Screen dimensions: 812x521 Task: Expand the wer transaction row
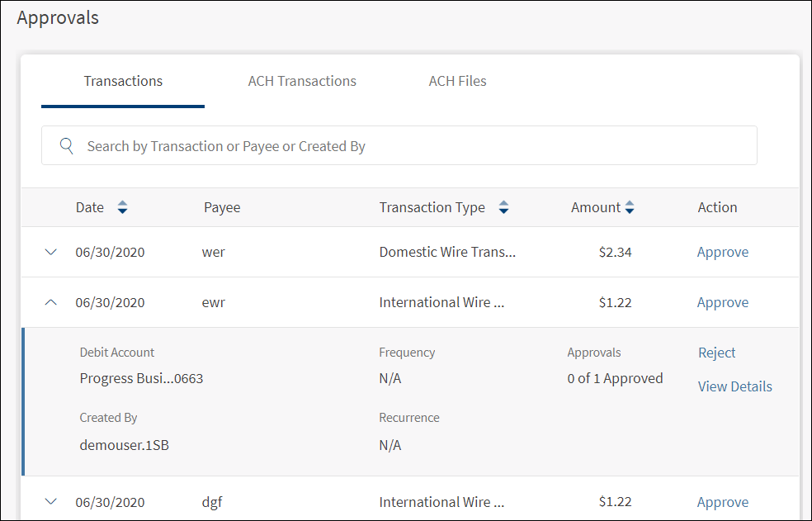(51, 253)
